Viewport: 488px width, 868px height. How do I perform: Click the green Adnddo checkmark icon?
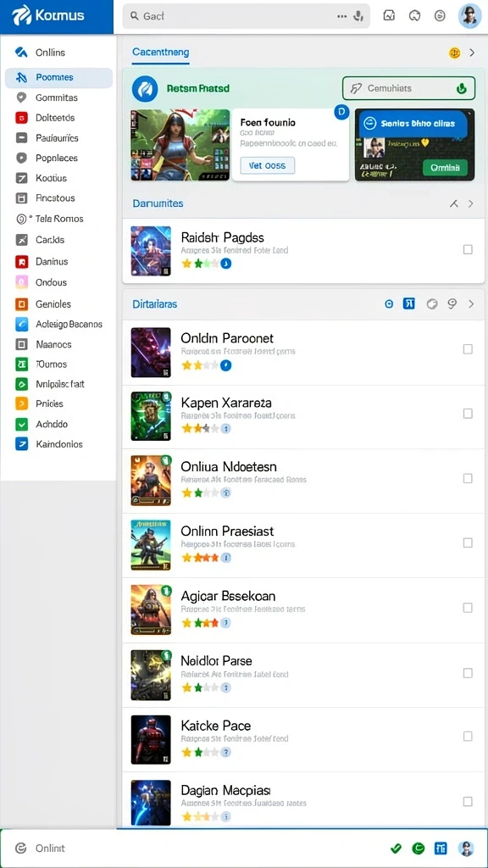[x=21, y=424]
